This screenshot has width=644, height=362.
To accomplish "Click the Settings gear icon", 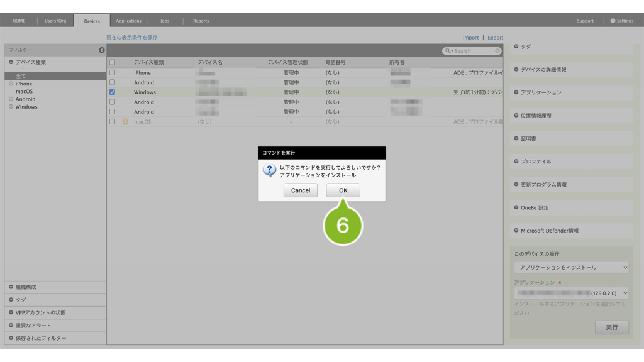I will point(613,21).
